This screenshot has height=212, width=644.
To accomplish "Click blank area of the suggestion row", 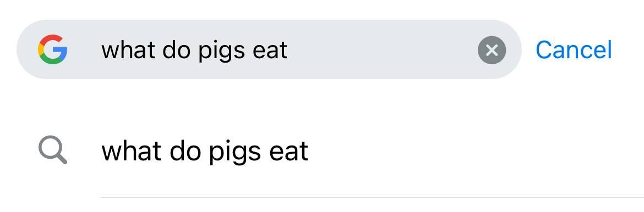I will [472, 151].
